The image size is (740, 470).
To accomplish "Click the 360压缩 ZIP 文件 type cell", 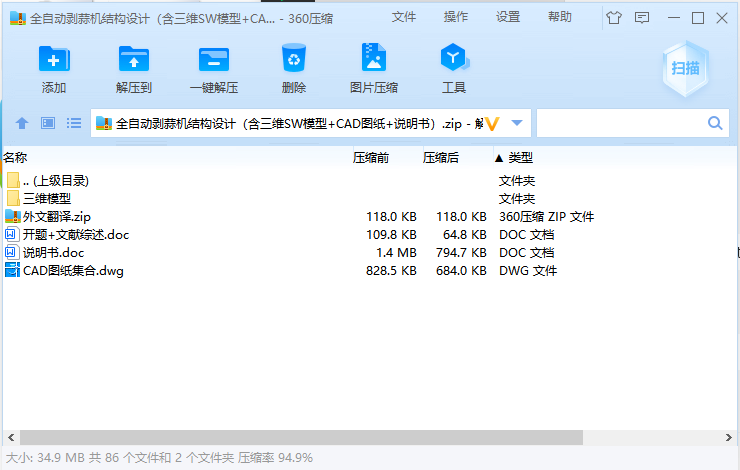I will (x=547, y=217).
